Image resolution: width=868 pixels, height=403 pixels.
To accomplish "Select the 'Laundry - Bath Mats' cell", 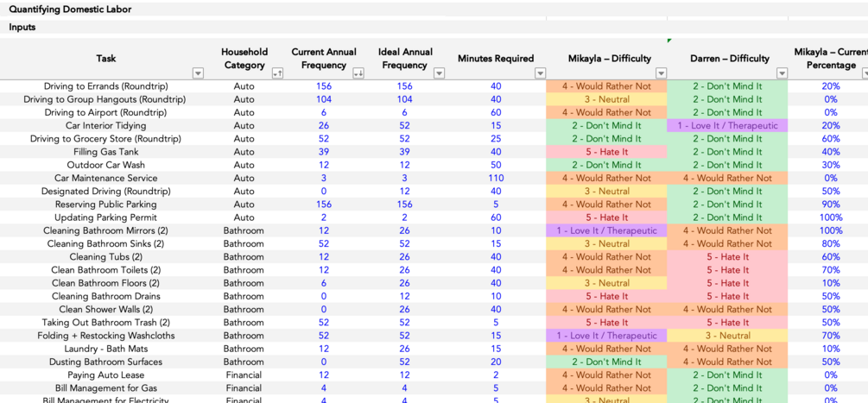I will [x=105, y=349].
